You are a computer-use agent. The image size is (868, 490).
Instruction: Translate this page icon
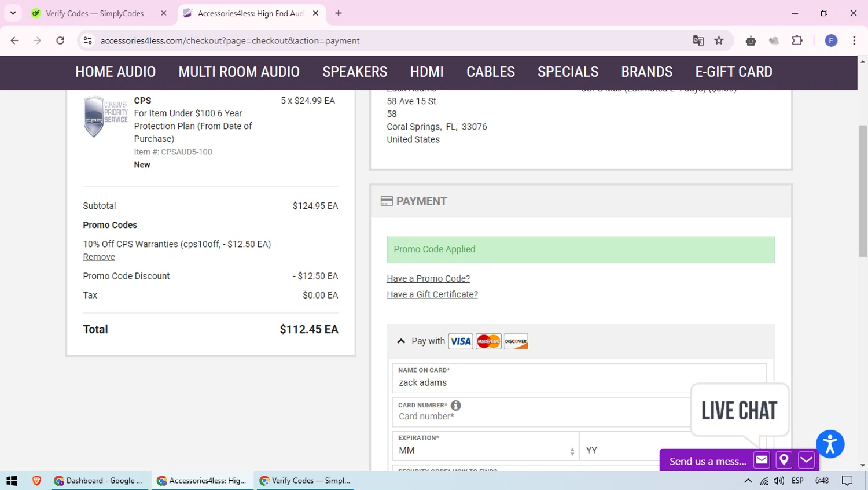click(698, 40)
